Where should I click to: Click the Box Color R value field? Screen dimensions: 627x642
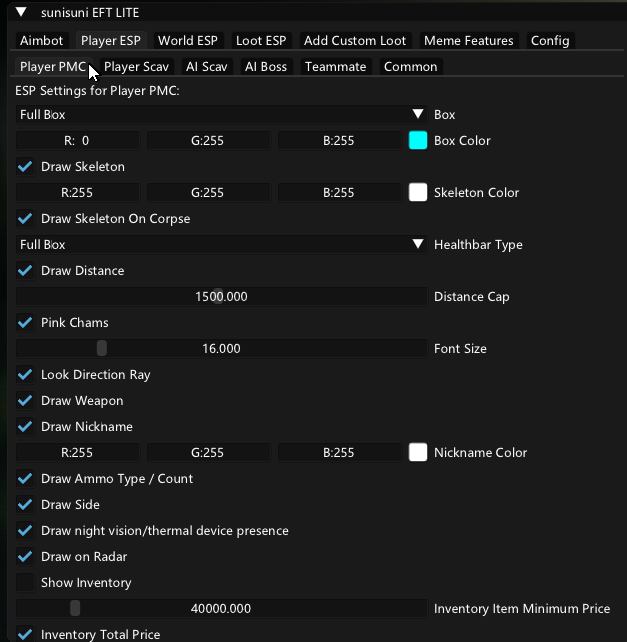coord(78,141)
